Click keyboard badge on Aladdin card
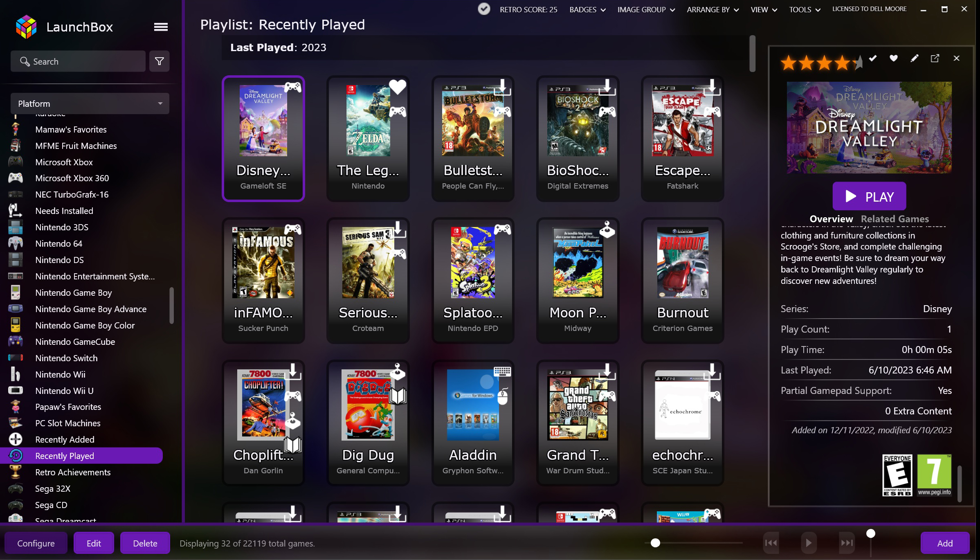 click(x=502, y=371)
